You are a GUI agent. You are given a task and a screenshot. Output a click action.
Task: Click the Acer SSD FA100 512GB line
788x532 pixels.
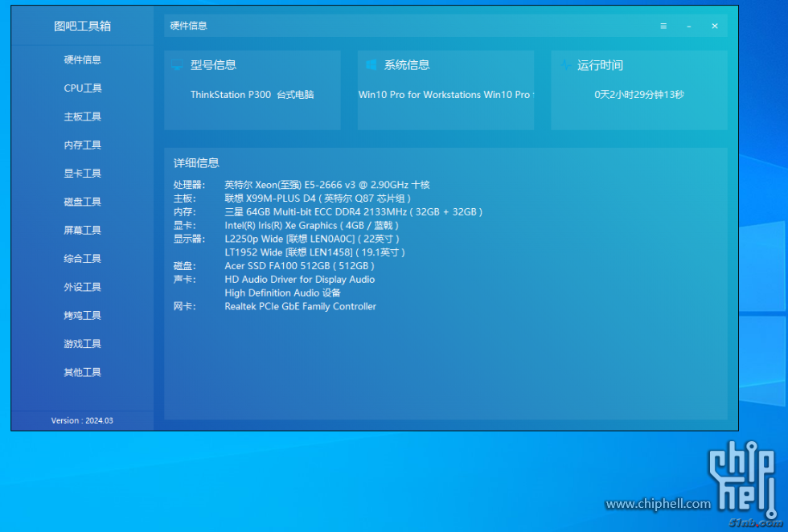pos(299,266)
